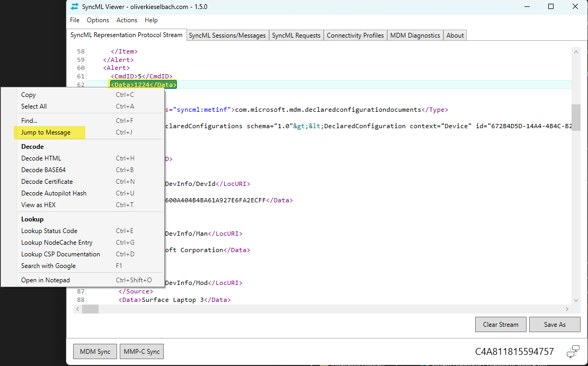Select Decode Autopilot Hash entry

tap(83, 193)
